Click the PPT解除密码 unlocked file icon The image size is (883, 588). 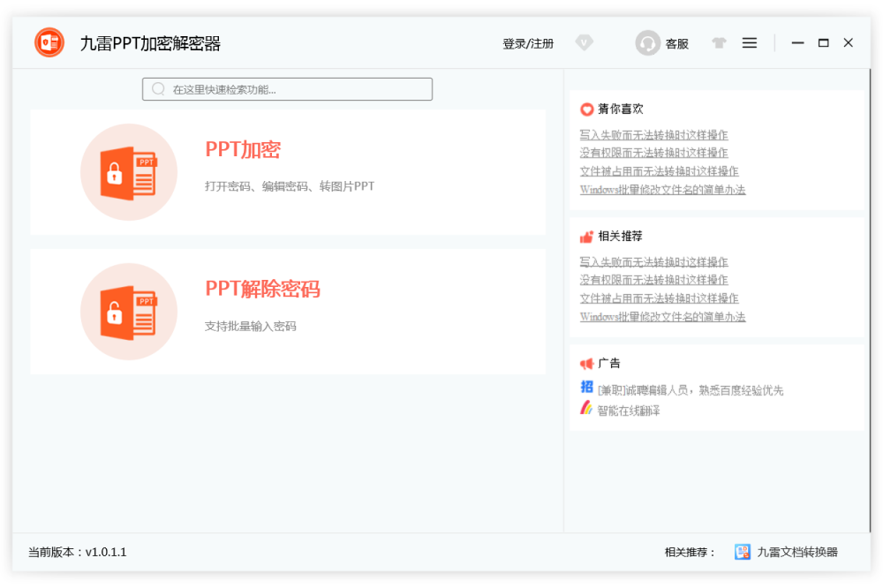(x=129, y=312)
